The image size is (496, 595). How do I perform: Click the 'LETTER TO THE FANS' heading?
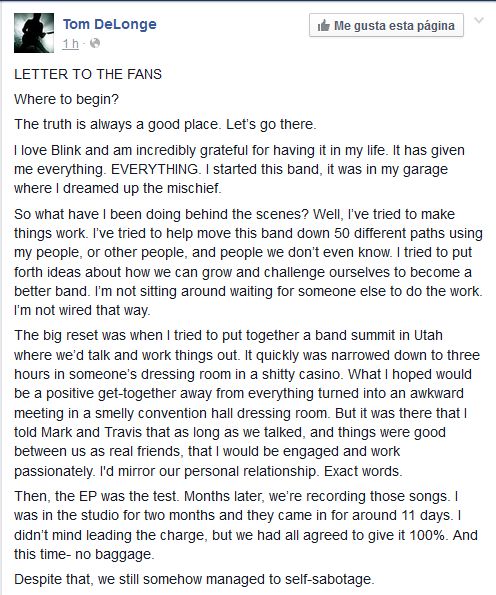pos(88,74)
